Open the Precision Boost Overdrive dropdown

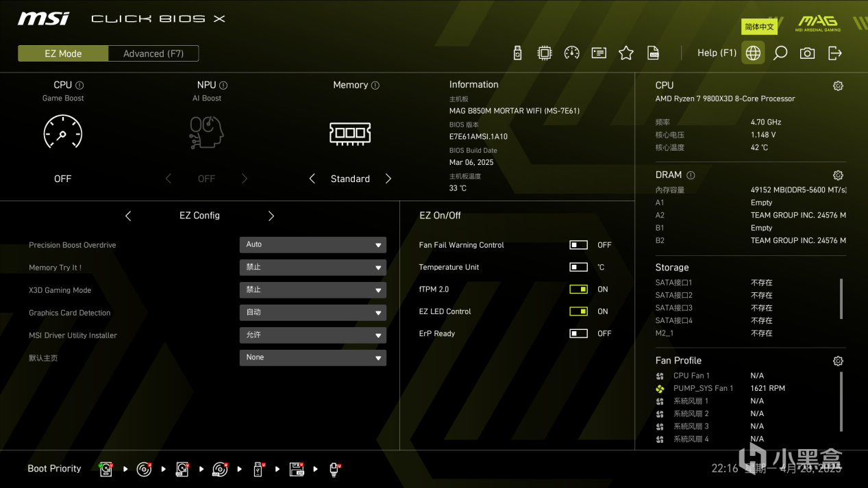[313, 245]
